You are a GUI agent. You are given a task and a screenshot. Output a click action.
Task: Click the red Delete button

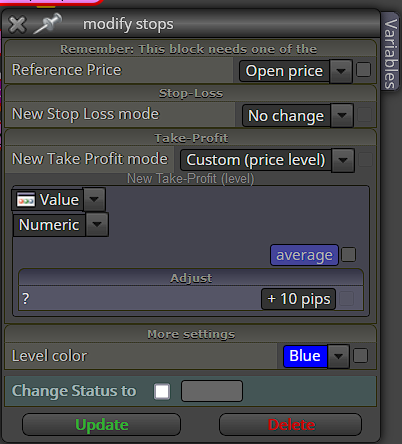click(x=291, y=425)
